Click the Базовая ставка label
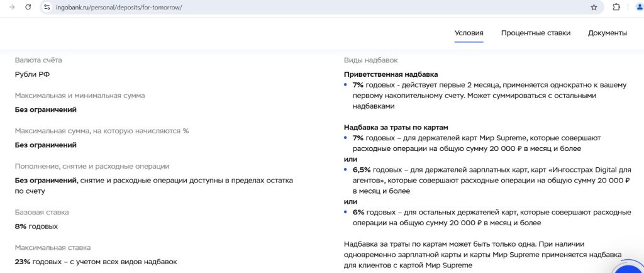Viewport: 644px width, 273px height. (x=42, y=212)
